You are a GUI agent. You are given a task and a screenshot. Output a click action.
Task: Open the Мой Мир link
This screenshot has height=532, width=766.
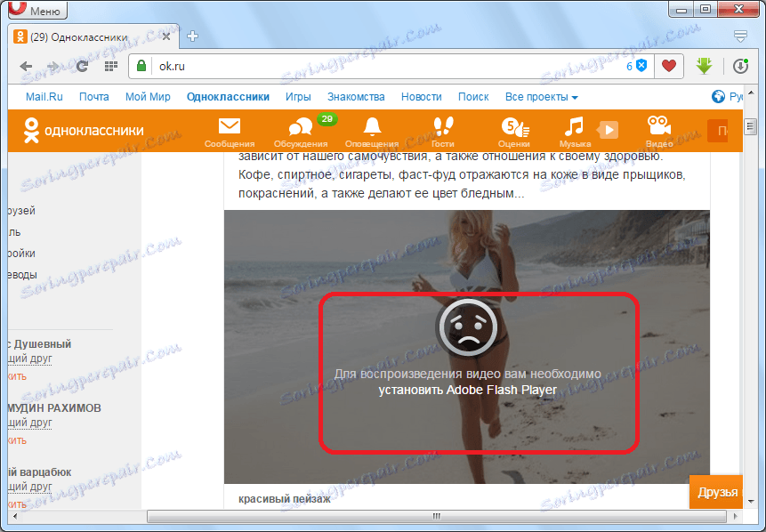click(x=148, y=97)
